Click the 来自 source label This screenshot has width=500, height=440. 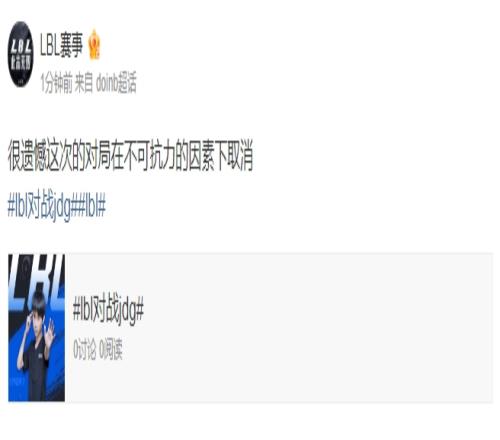84,83
